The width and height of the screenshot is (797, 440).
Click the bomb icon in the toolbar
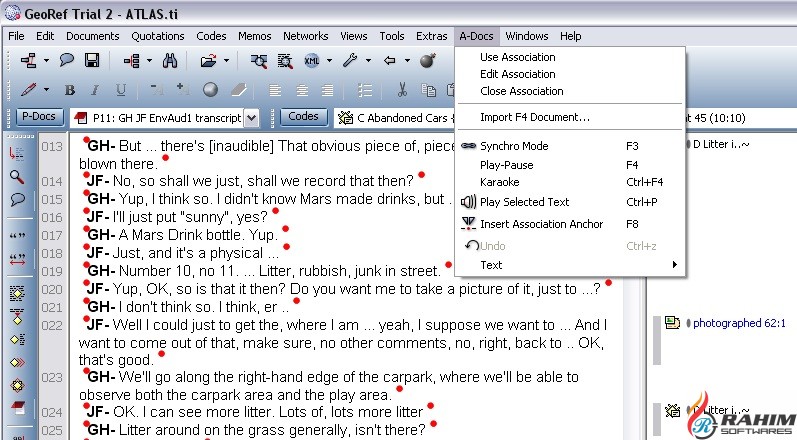click(428, 60)
